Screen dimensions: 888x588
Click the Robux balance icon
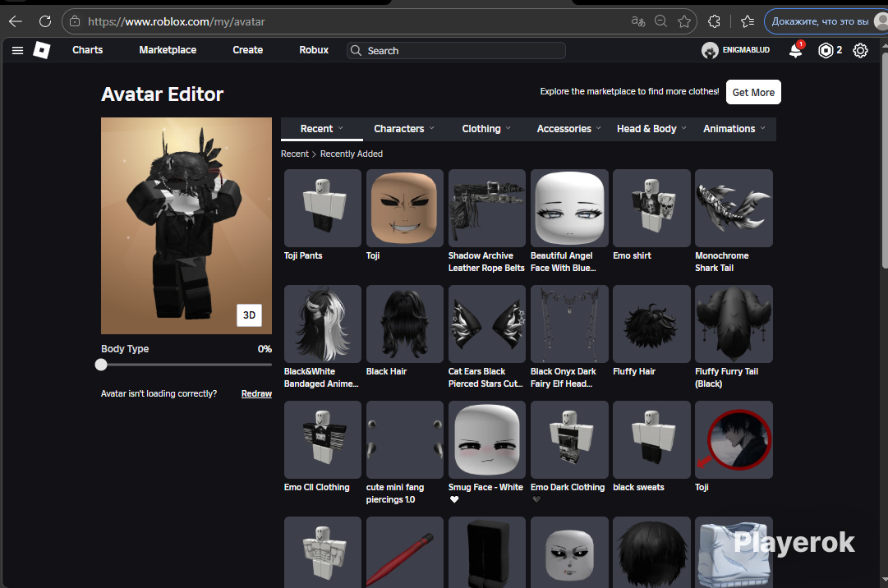click(826, 51)
